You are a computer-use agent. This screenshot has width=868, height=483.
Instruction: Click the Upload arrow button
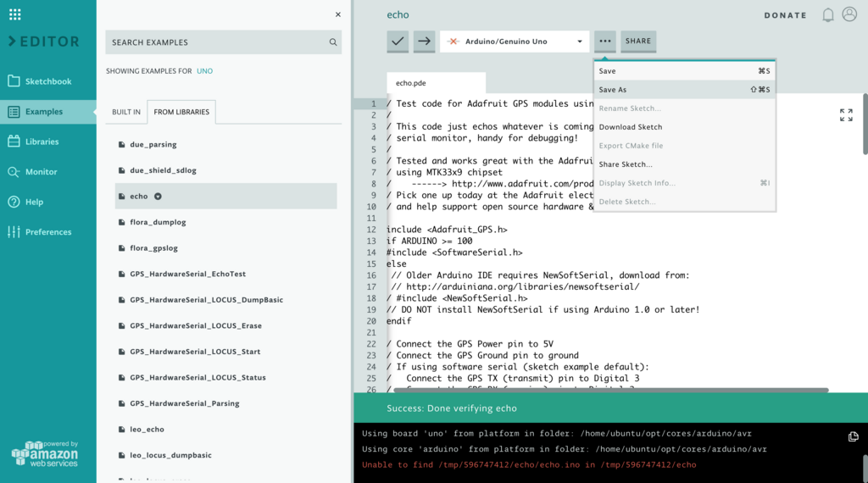click(x=424, y=41)
